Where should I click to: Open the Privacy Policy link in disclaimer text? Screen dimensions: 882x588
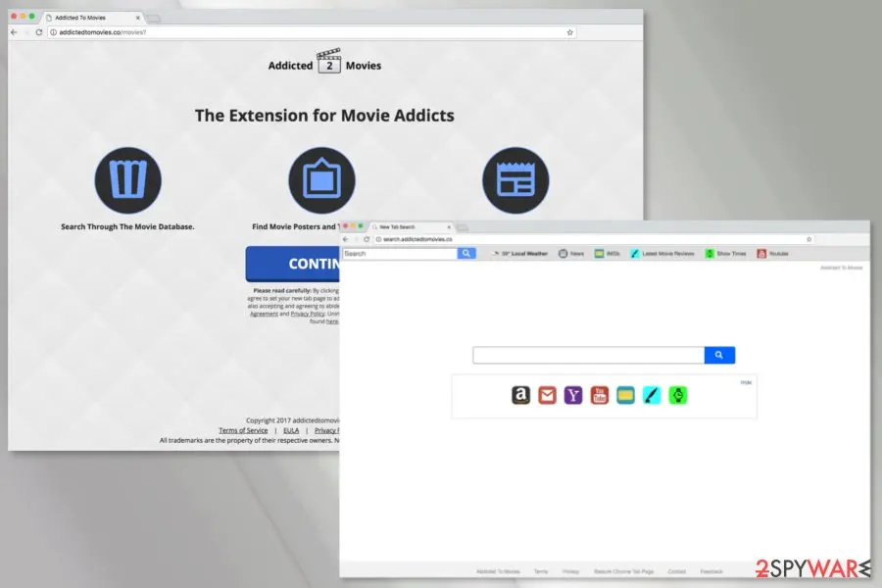coord(308,314)
